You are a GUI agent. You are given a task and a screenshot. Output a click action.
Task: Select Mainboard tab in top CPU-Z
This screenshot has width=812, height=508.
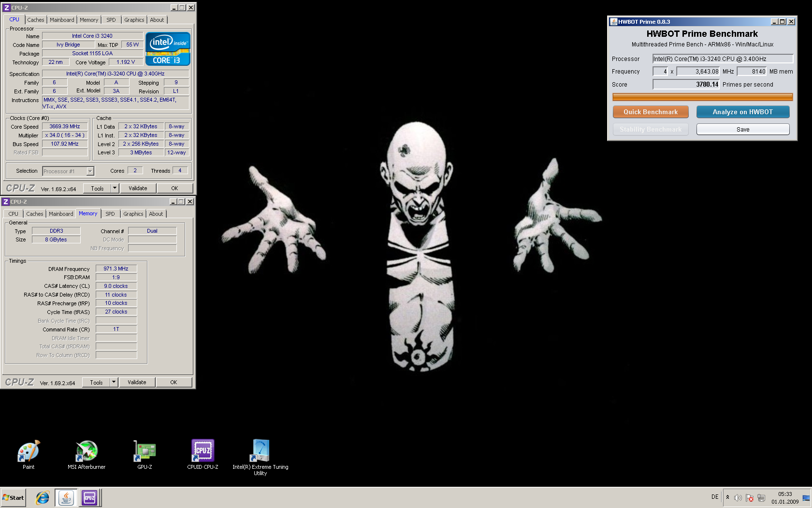(62, 20)
